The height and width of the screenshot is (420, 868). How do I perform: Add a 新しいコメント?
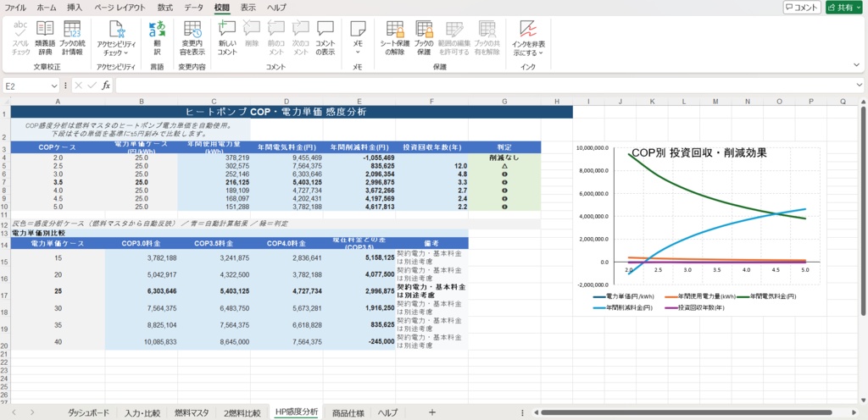click(x=227, y=38)
